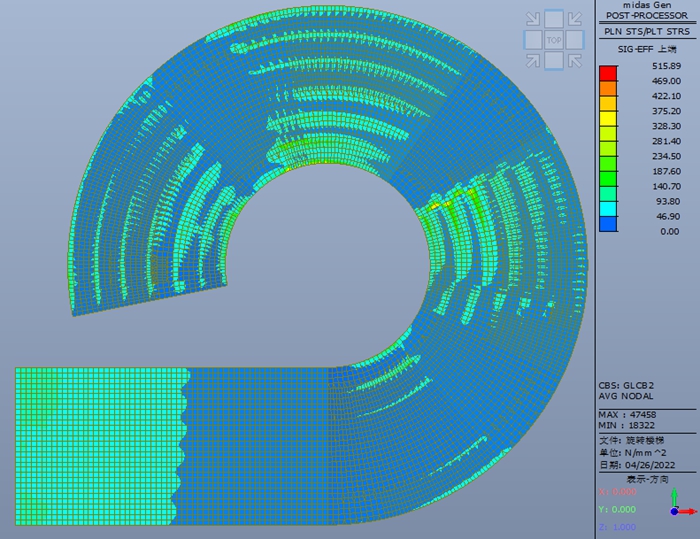Select the upper middle square of view cube
This screenshot has width=700, height=539.
tap(555, 19)
